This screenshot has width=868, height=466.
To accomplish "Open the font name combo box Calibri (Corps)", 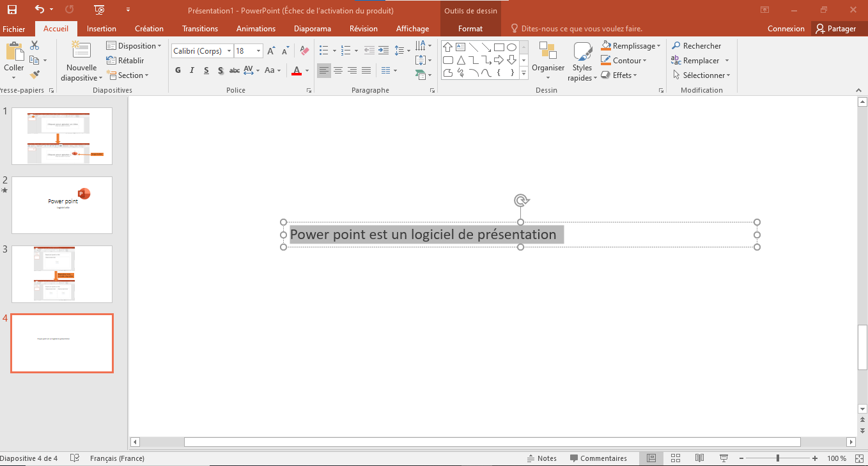I will (201, 51).
